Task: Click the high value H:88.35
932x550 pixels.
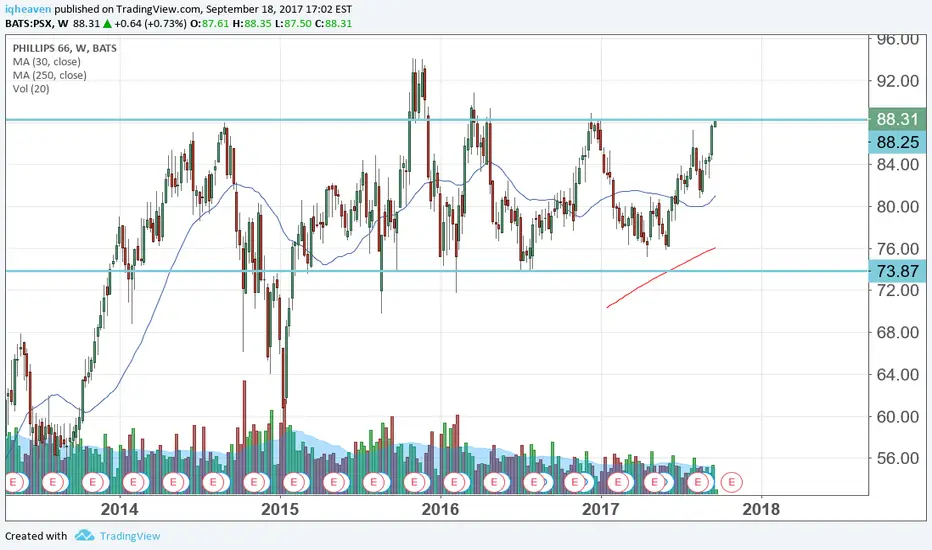Action: click(251, 24)
